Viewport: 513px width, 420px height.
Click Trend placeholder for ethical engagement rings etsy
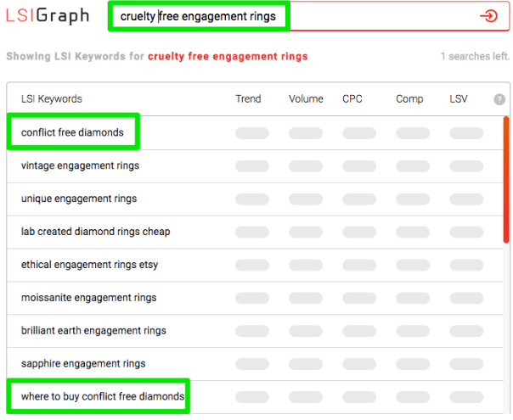pyautogui.click(x=252, y=265)
